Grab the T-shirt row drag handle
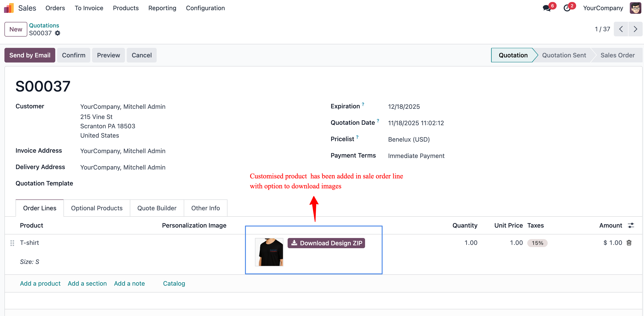Screen dimensions: 644x316 pos(12,243)
